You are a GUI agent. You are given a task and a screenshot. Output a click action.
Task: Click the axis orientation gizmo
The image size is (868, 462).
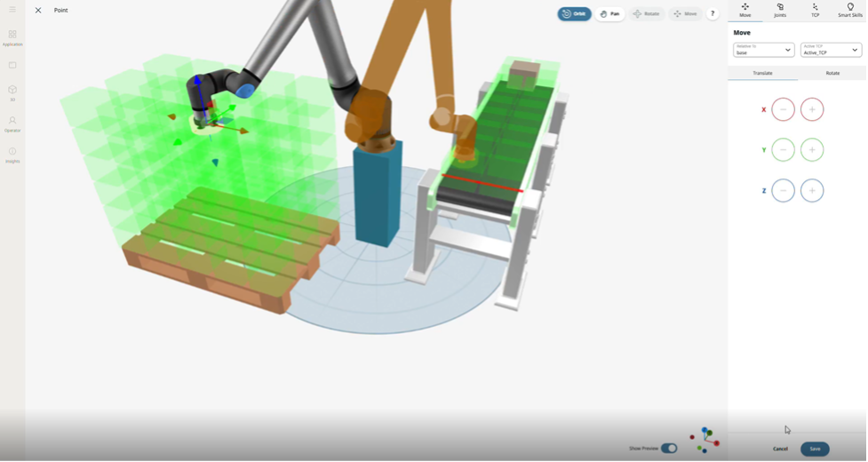click(x=705, y=438)
